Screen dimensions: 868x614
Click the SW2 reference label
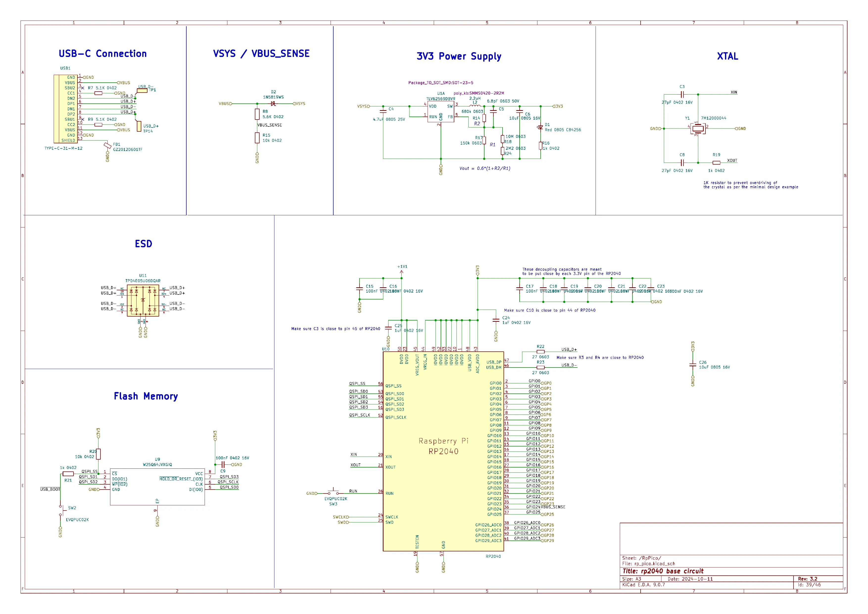click(x=72, y=508)
